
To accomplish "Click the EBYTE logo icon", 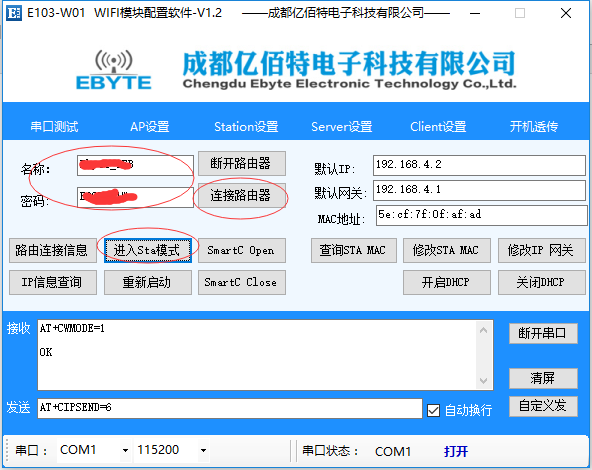I will click(114, 70).
